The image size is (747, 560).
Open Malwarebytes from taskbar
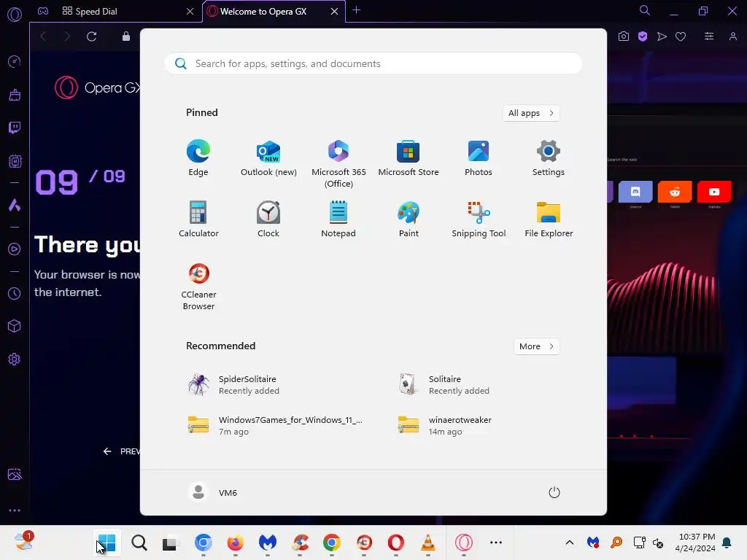[267, 542]
